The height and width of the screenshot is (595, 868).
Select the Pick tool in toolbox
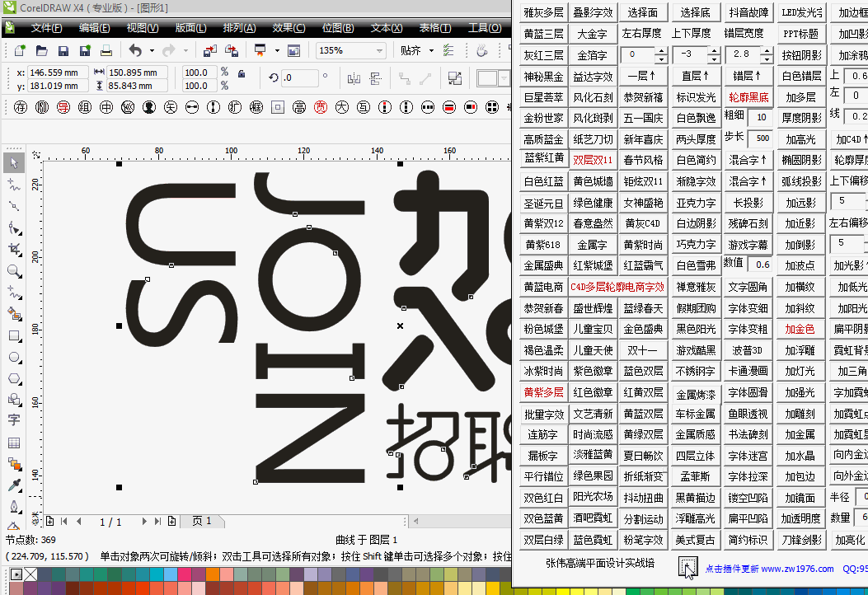[14, 162]
